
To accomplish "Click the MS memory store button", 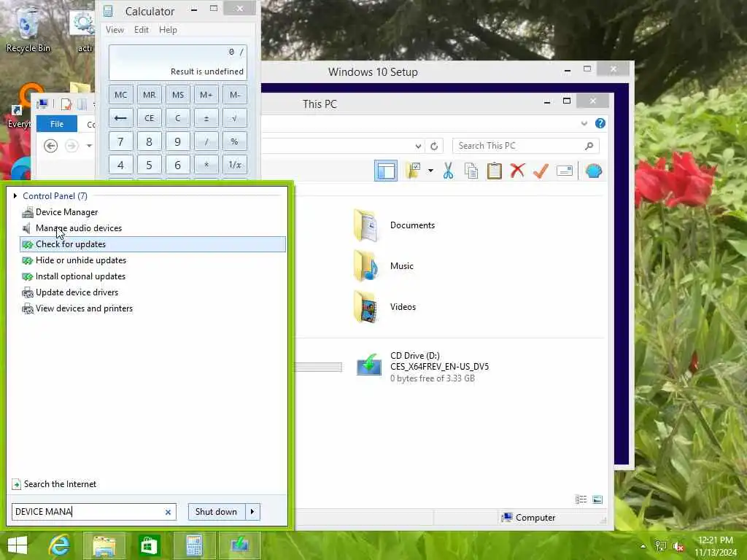I will (x=178, y=95).
